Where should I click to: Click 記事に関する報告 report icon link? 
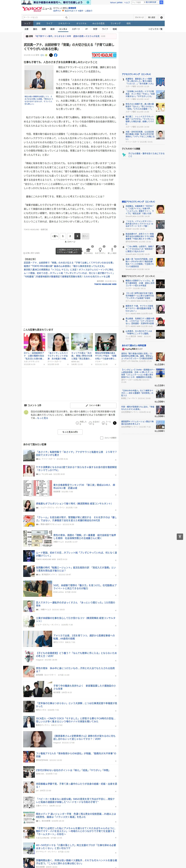coord(31,253)
